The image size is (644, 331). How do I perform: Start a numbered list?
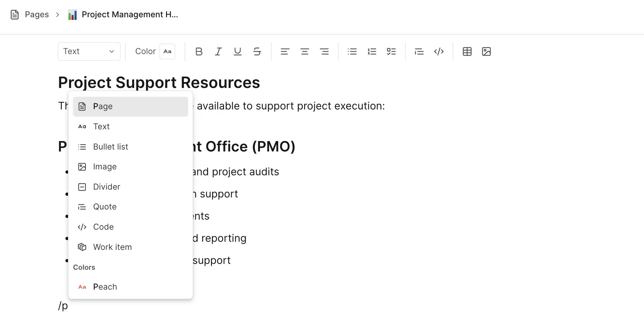pyautogui.click(x=372, y=51)
